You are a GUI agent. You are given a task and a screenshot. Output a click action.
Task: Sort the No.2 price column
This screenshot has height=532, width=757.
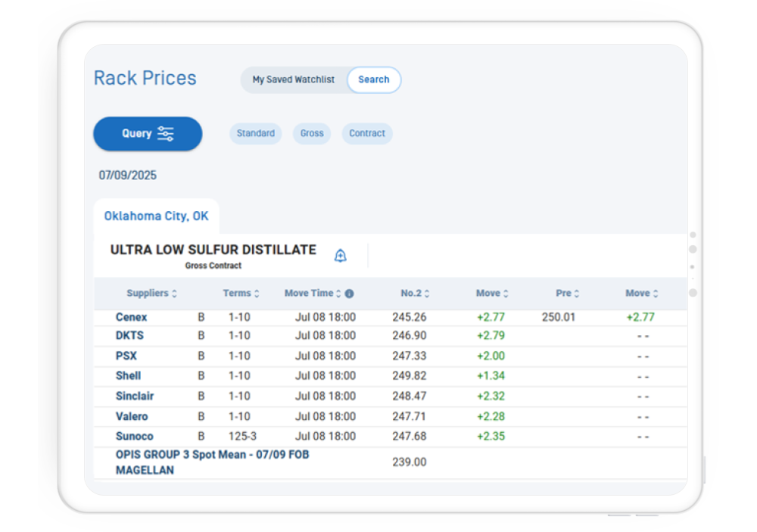click(x=426, y=293)
